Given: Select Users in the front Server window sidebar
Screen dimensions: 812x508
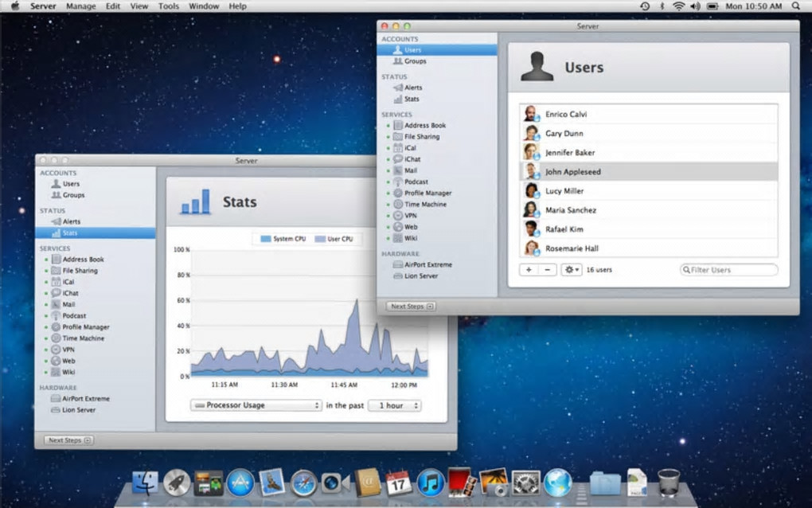Looking at the screenshot, I should pyautogui.click(x=436, y=49).
